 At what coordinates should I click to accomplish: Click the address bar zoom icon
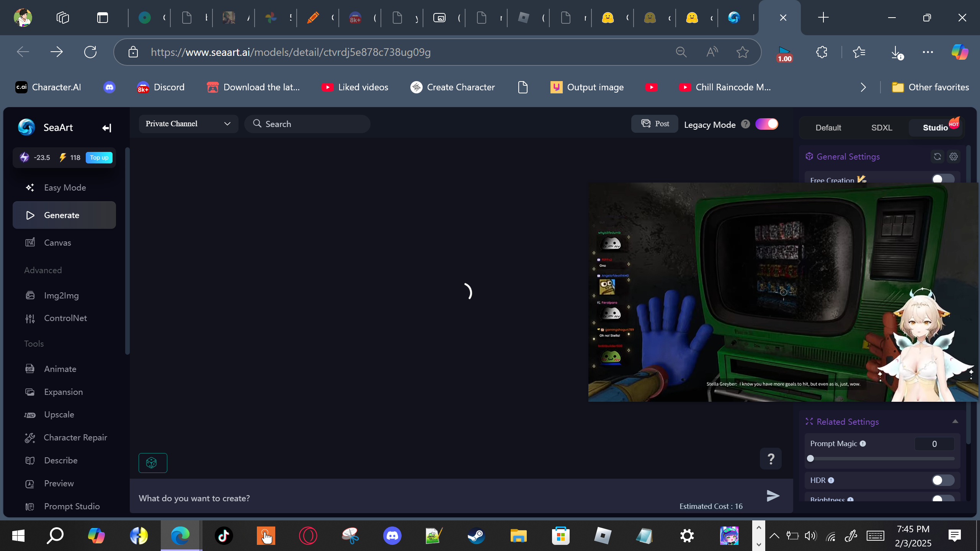[x=681, y=52]
